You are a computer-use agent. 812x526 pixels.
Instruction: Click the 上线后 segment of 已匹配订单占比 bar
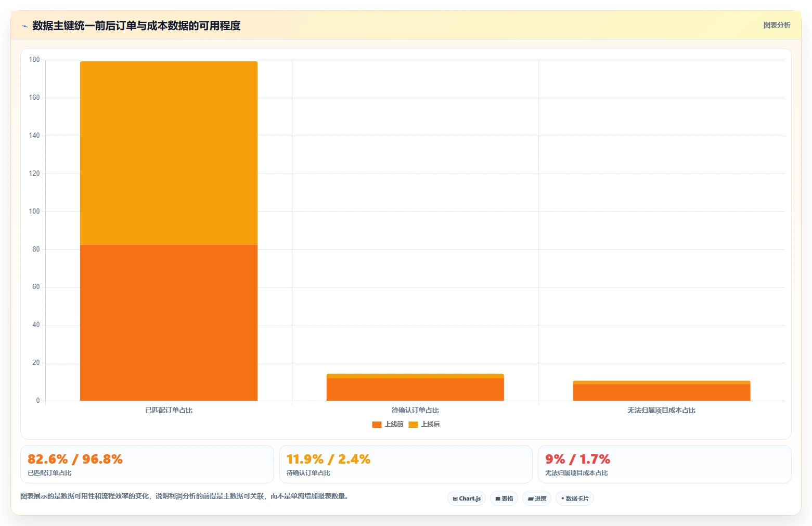[169, 153]
